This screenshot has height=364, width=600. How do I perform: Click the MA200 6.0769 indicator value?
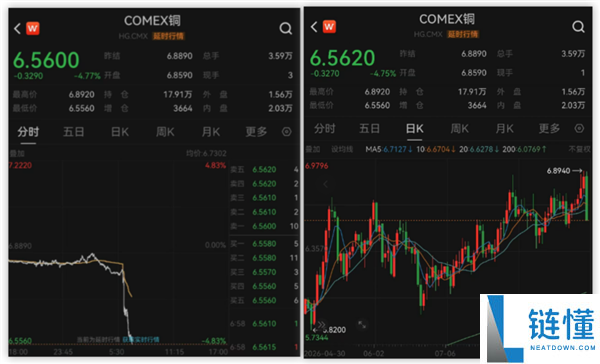pos(524,149)
